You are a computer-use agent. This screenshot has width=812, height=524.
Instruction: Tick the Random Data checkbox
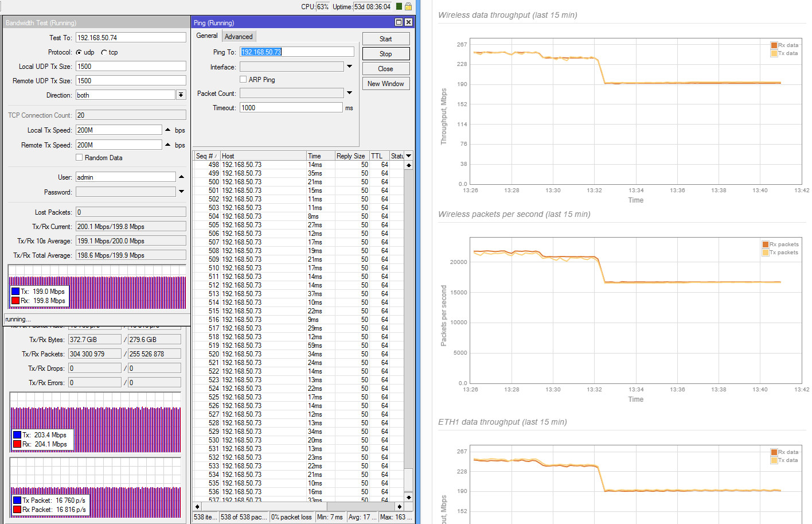click(79, 157)
